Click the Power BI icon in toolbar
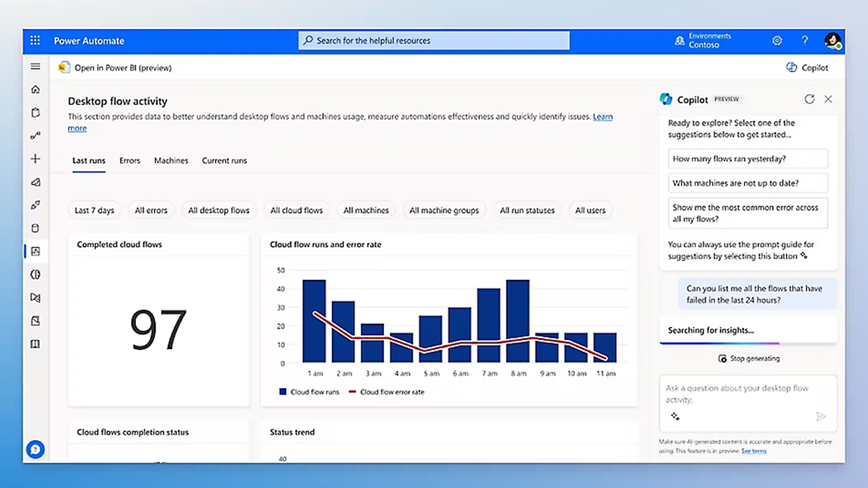Image resolution: width=868 pixels, height=488 pixels. [x=64, y=67]
